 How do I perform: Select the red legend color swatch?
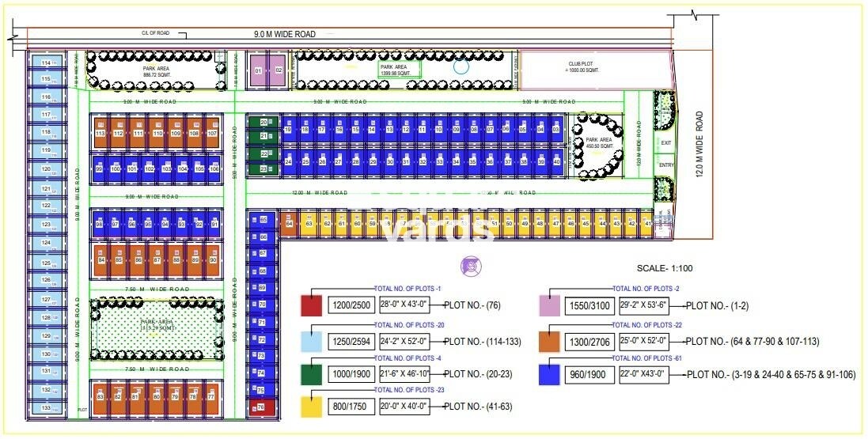pyautogui.click(x=312, y=306)
